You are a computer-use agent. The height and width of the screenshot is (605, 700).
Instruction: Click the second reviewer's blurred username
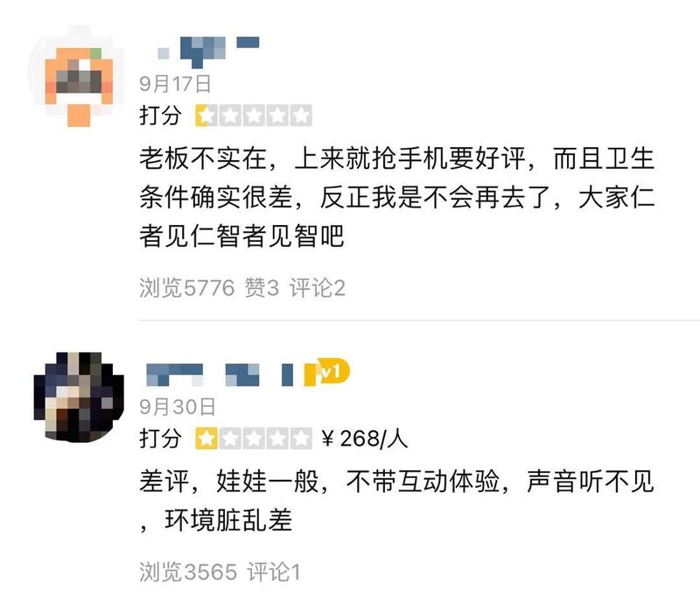coord(220,375)
